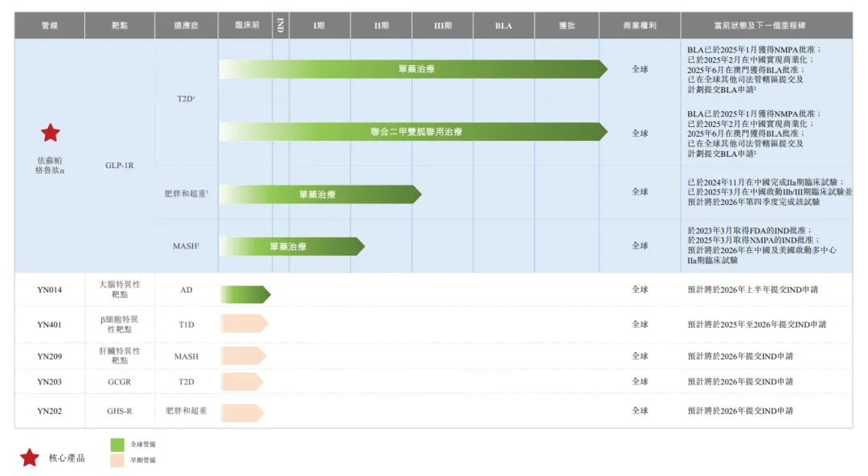Select the 適應症 column header

[186, 26]
